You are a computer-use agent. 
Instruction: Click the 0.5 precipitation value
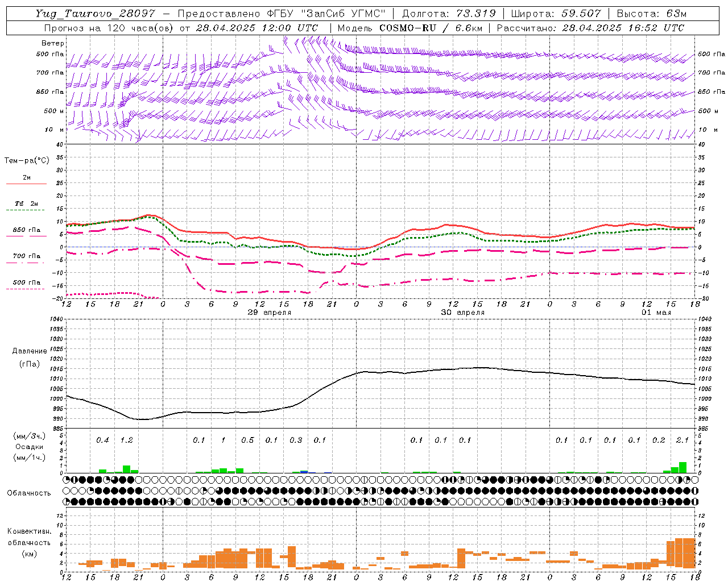[247, 440]
